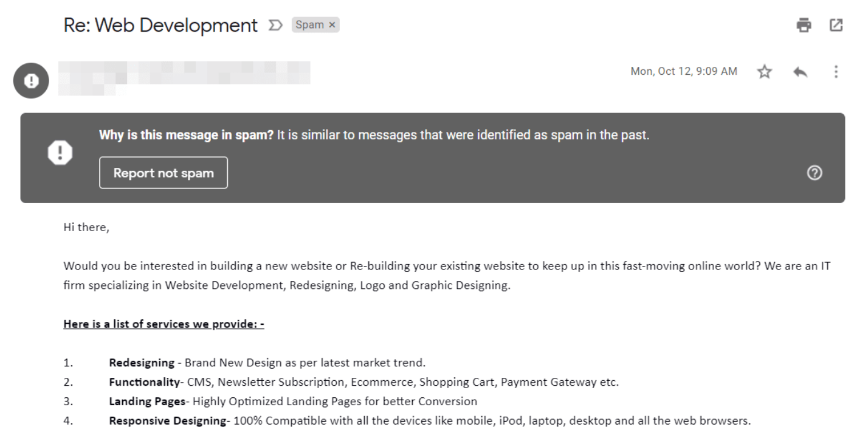This screenshot has height=435, width=868.
Task: Click the warning icon in the spam banner
Action: click(58, 153)
